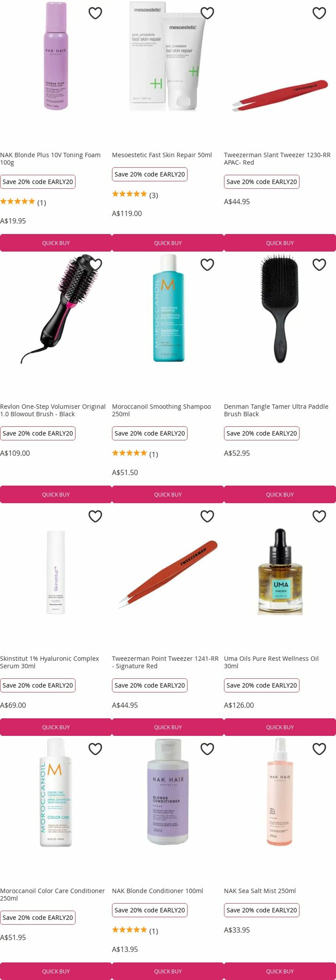Favorite the Mesoestetic Fast Skin Repair heart
Viewport: 336px width, 980px height.
click(x=207, y=13)
